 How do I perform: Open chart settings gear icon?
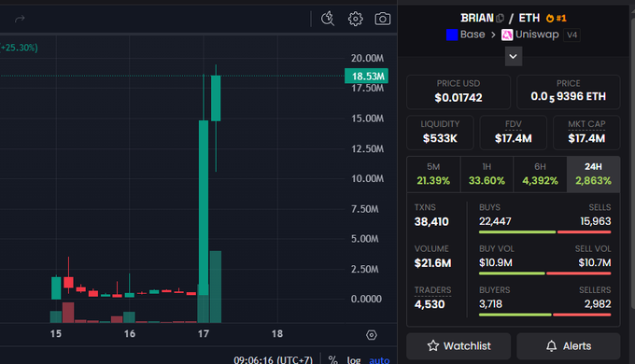[x=355, y=19]
